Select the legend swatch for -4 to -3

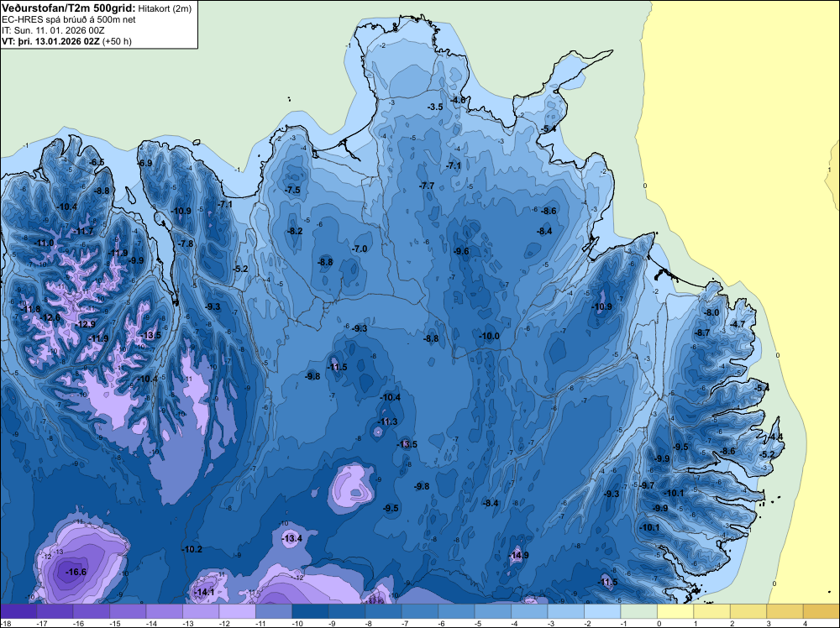[529, 611]
